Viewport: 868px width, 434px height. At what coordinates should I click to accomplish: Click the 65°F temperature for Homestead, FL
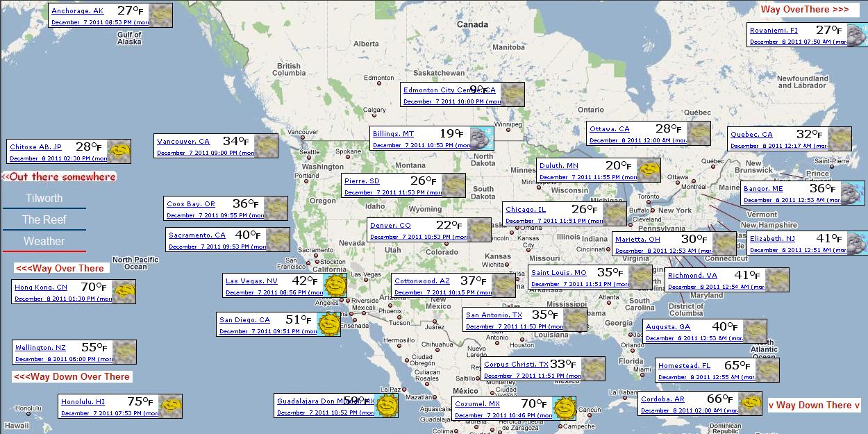(737, 365)
